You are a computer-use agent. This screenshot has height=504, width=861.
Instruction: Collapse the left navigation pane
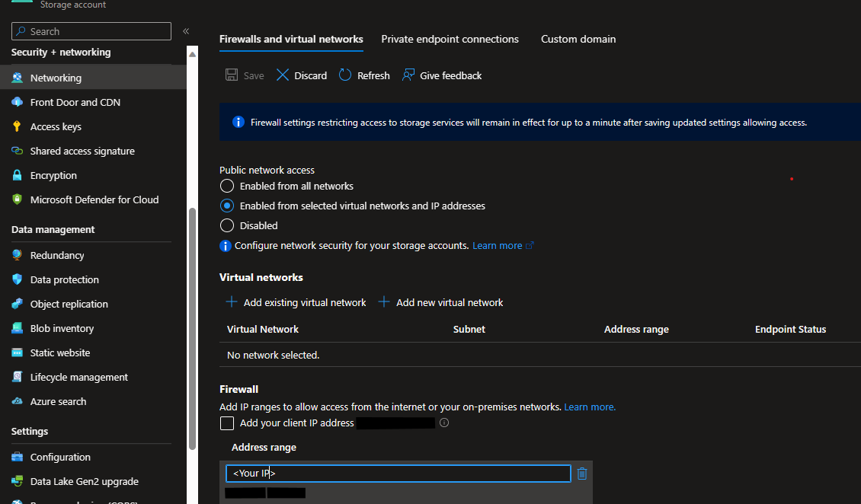pyautogui.click(x=185, y=30)
